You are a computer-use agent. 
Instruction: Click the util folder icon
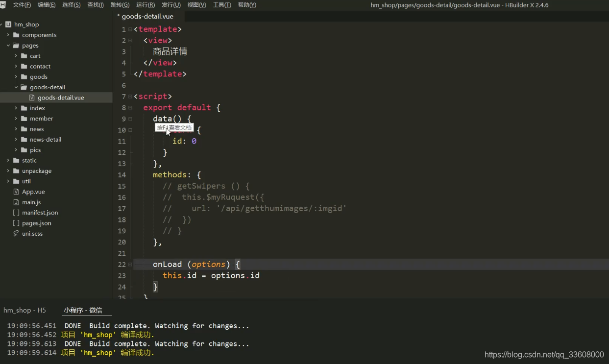pyautogui.click(x=16, y=181)
